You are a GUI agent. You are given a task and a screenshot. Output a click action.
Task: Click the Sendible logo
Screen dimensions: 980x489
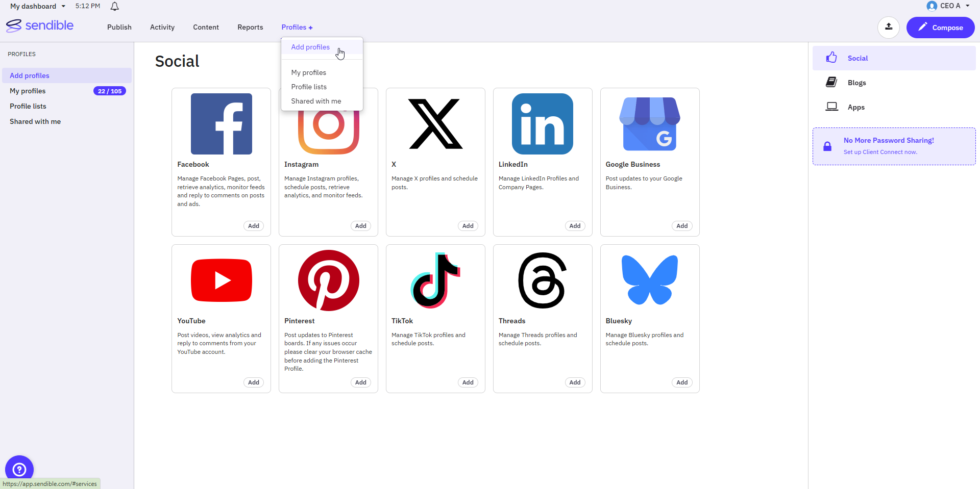[40, 25]
